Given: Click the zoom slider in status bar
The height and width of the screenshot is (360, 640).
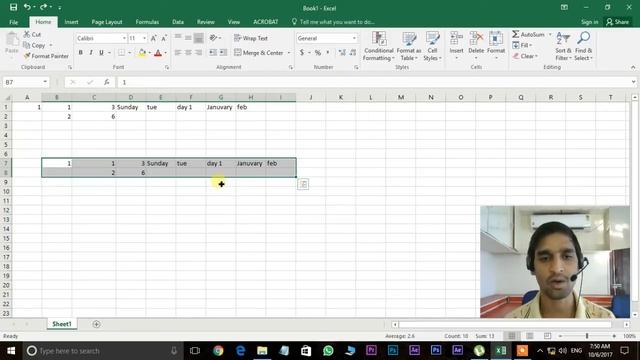Looking at the screenshot, I should click(587, 336).
